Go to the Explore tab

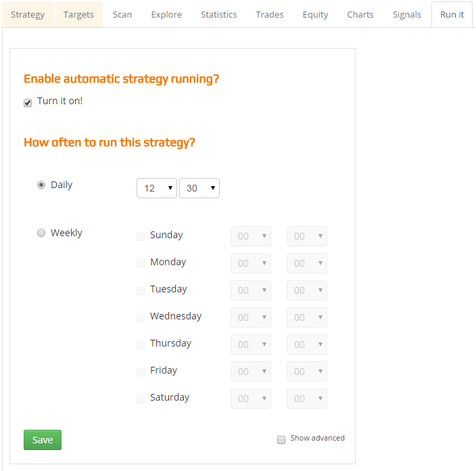pyautogui.click(x=166, y=14)
